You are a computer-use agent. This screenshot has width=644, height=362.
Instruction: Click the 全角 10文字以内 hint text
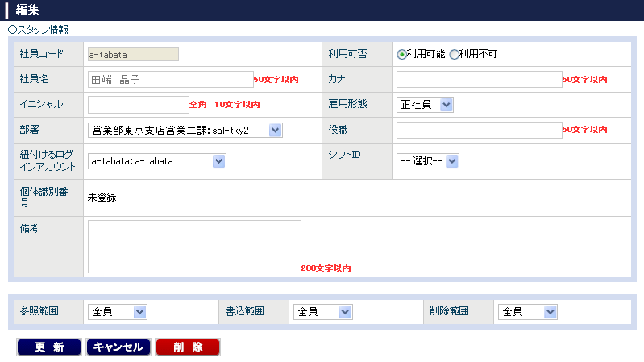[224, 105]
